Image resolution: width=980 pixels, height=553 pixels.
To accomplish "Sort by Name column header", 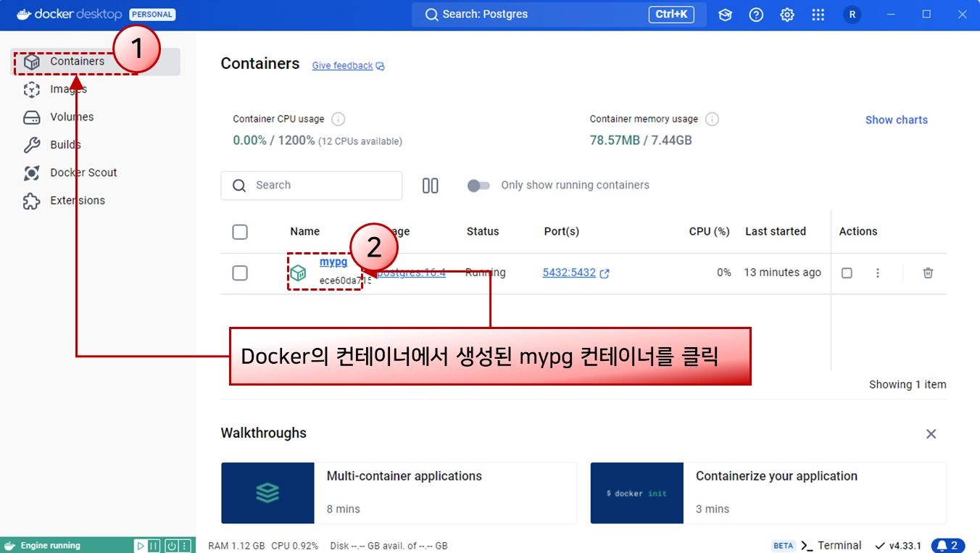I will click(305, 232).
